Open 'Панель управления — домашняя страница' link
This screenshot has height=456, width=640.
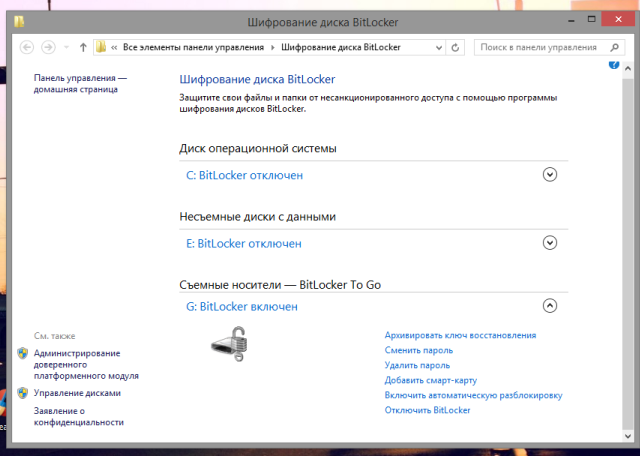[80, 84]
